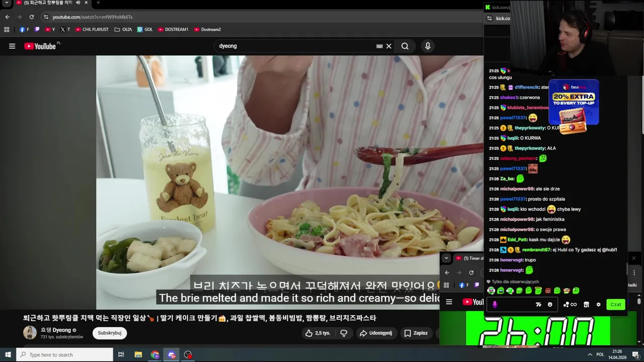Open the CHIL PLAYLIST bookmark
The image size is (644, 362).
(92, 30)
